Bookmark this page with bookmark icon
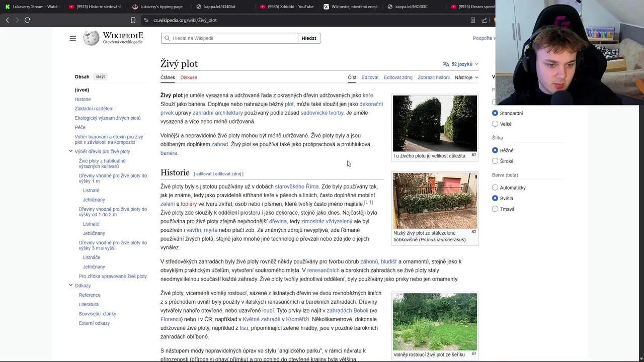The image size is (644, 362). [x=133, y=20]
